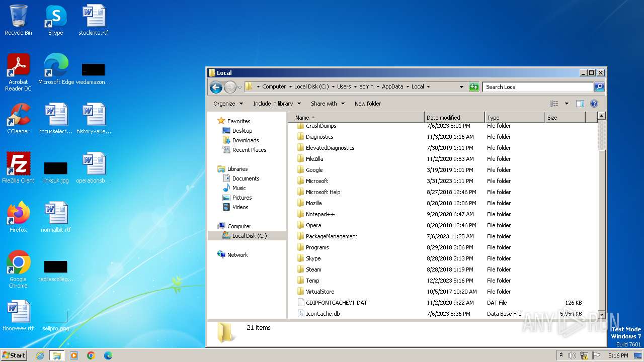Click the Local Disk (C:) breadcrumb
The image size is (644, 362).
coord(311,87)
